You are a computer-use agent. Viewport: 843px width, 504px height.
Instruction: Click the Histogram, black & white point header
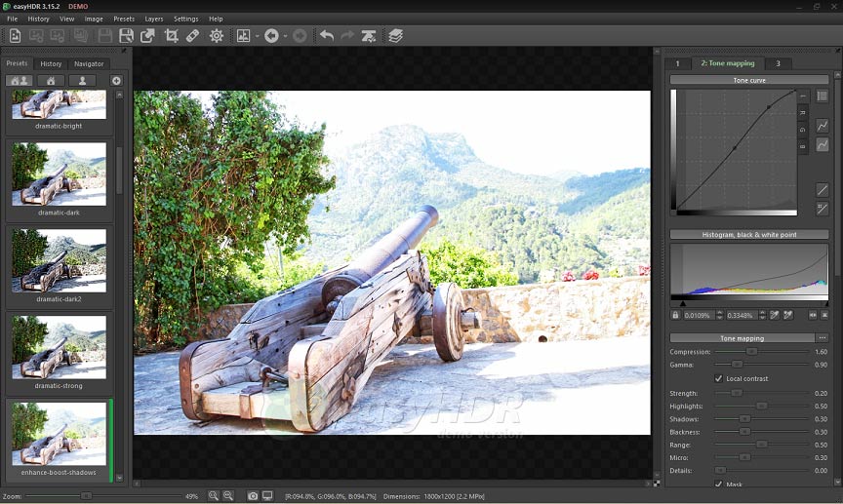click(749, 234)
